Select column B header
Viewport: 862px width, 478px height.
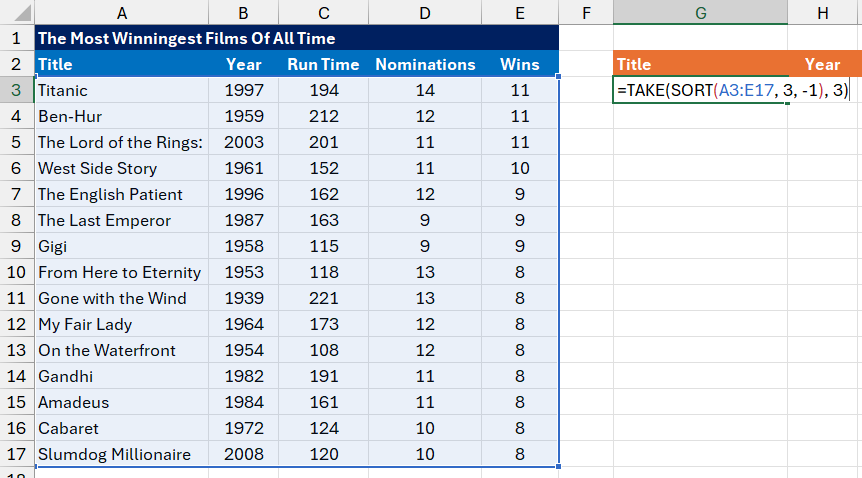coord(244,13)
